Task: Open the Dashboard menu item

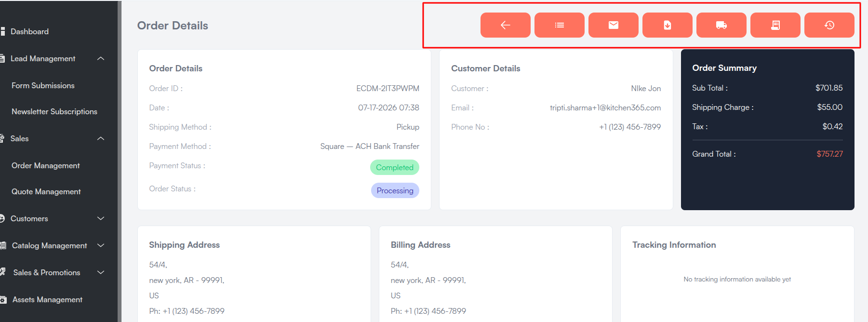Action: coord(29,31)
